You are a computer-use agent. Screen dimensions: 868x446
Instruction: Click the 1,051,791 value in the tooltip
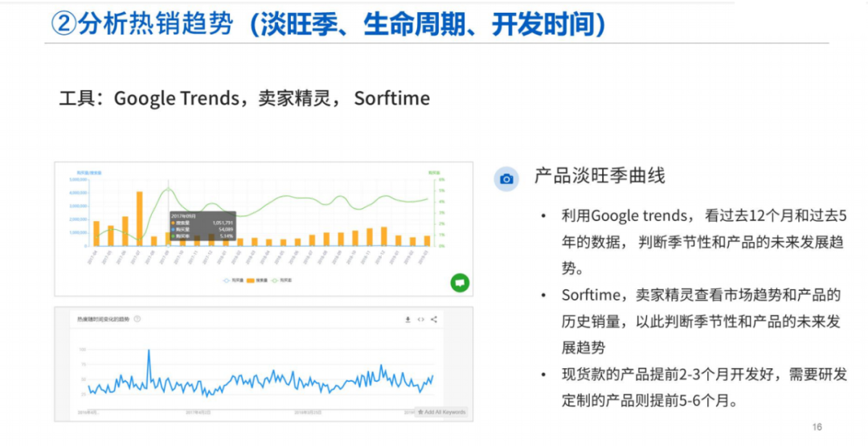pos(223,223)
